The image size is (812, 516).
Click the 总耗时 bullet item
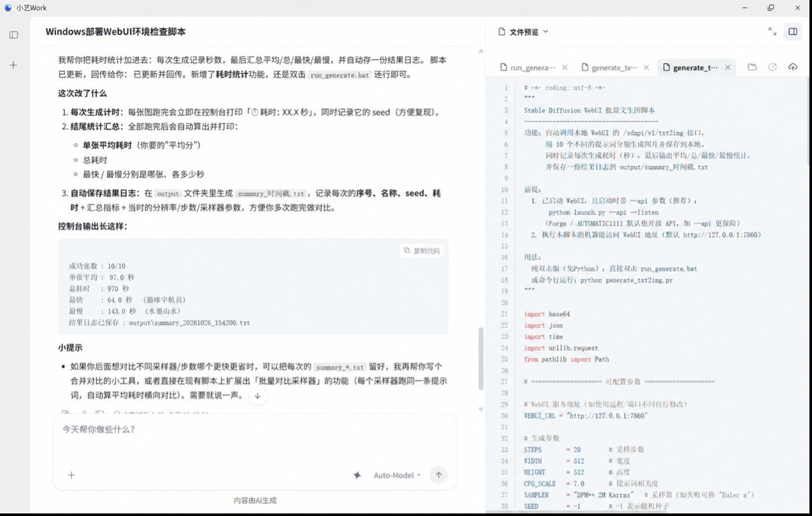[x=95, y=160]
